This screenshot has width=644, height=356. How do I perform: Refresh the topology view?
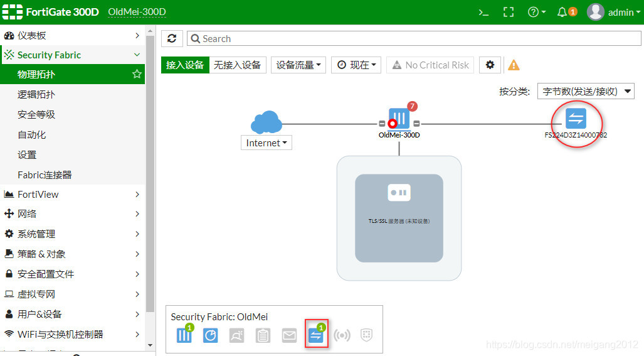(172, 39)
